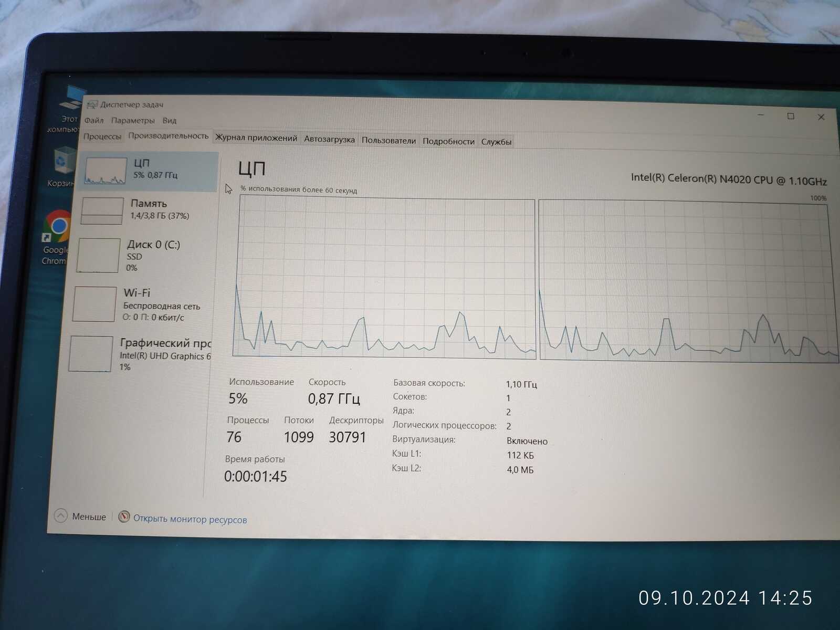Click the Task Manager title bar icon
This screenshot has width=840, height=630.
point(92,104)
